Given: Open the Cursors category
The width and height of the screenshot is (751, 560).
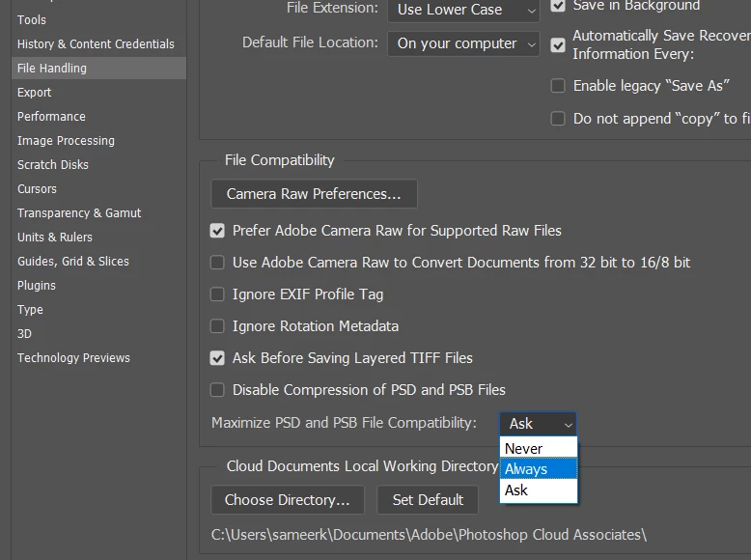Looking at the screenshot, I should [37, 188].
